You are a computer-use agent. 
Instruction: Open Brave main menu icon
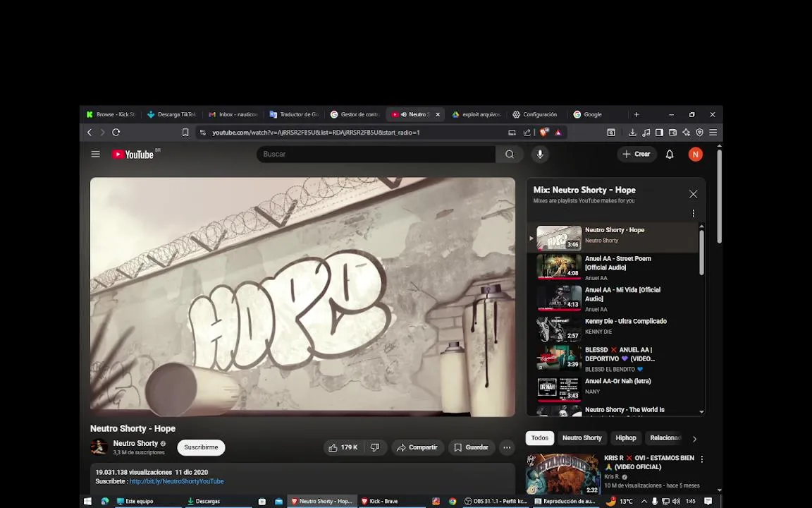[713, 133]
